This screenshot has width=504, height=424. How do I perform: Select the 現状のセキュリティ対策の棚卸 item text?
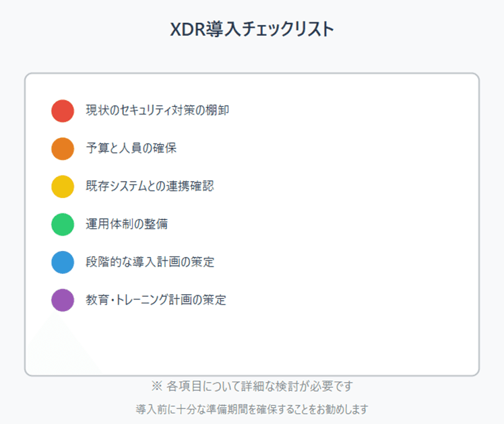tap(157, 110)
